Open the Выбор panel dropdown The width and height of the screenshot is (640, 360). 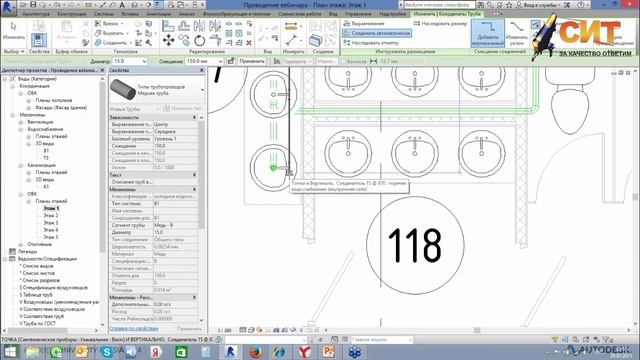[14, 52]
